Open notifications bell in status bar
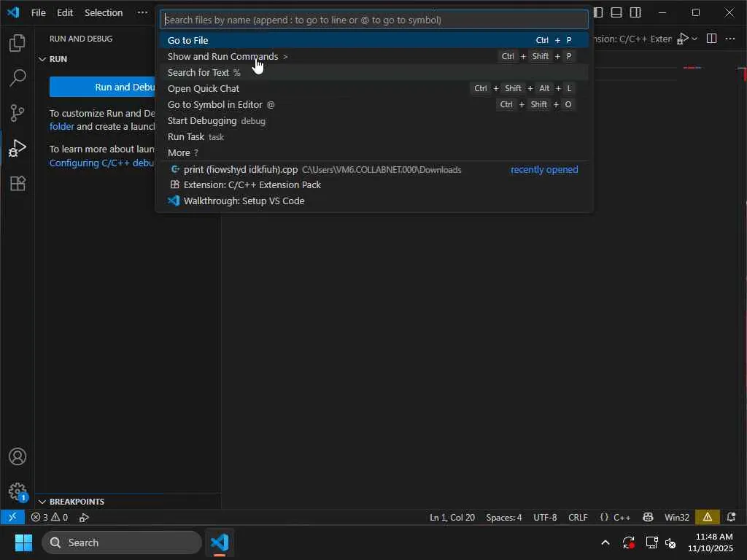 (x=731, y=517)
